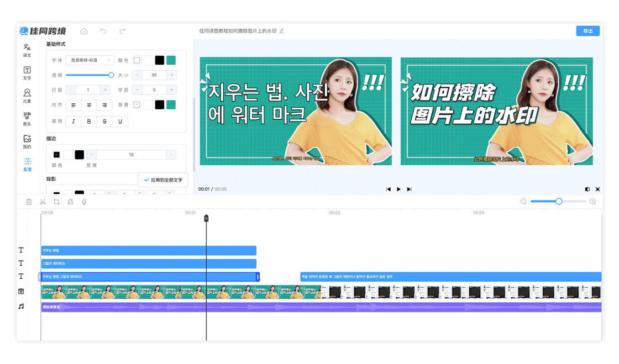Click the 导出 export button
Screen dimensions: 619x364
(x=587, y=31)
